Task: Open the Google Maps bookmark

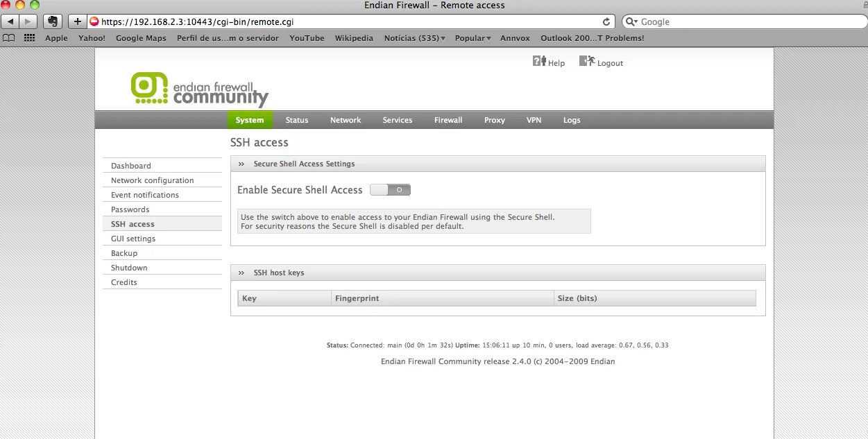Action: click(141, 38)
